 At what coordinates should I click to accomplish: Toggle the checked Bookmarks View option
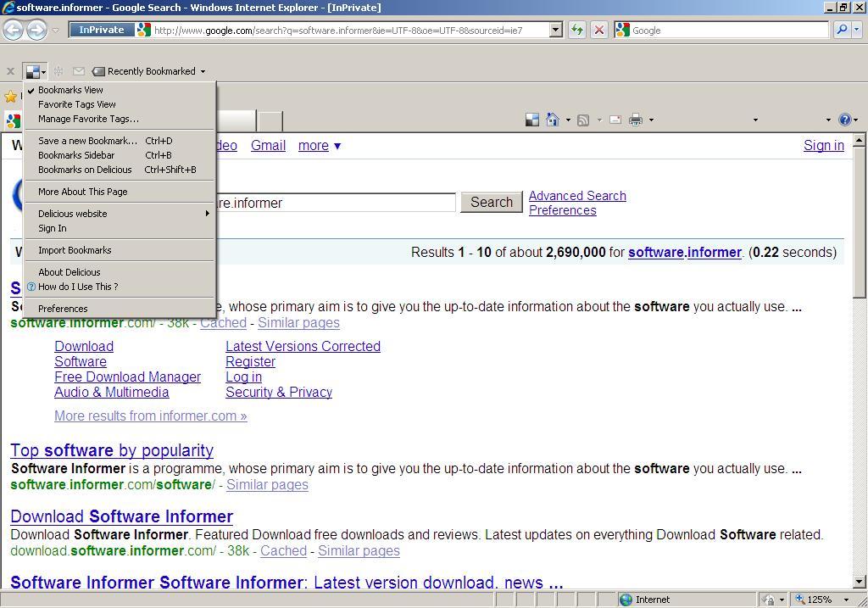(x=70, y=89)
